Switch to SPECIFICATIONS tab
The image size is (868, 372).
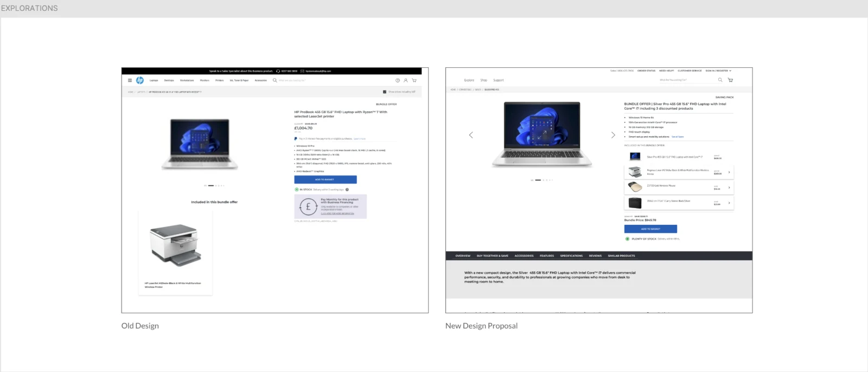click(x=571, y=256)
